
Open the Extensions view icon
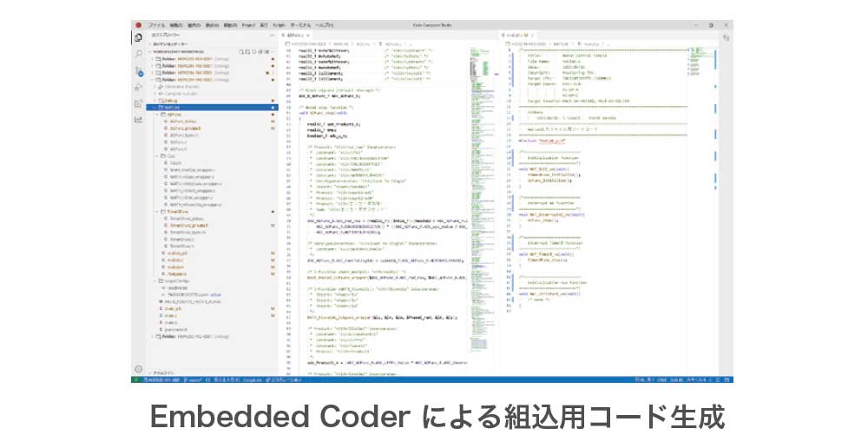(139, 103)
